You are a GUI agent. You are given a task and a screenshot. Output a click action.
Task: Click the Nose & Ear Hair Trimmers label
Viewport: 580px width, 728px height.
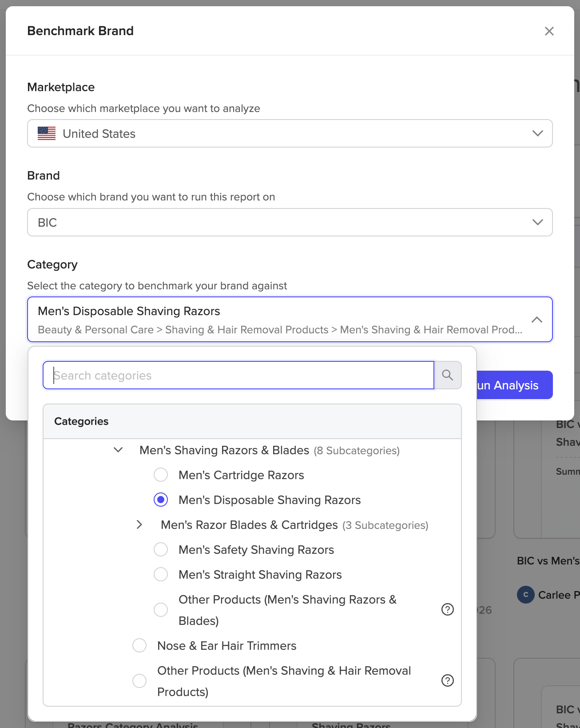point(227,646)
